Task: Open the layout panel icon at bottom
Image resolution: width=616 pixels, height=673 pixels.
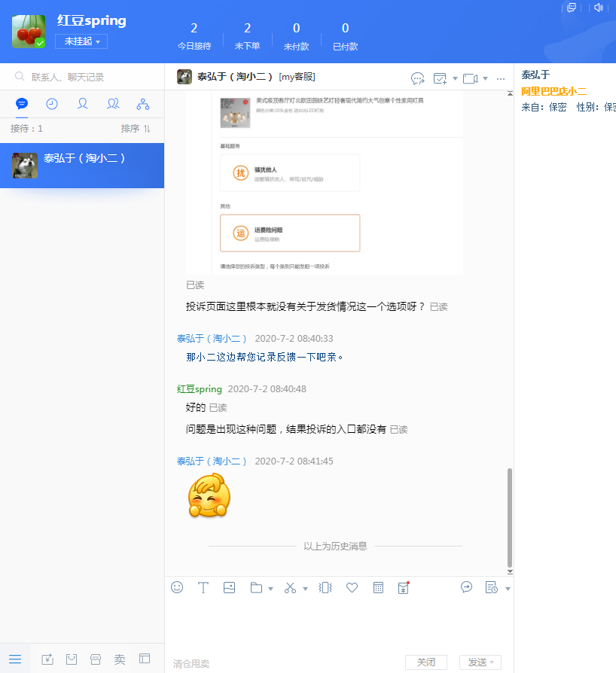Action: tap(145, 659)
